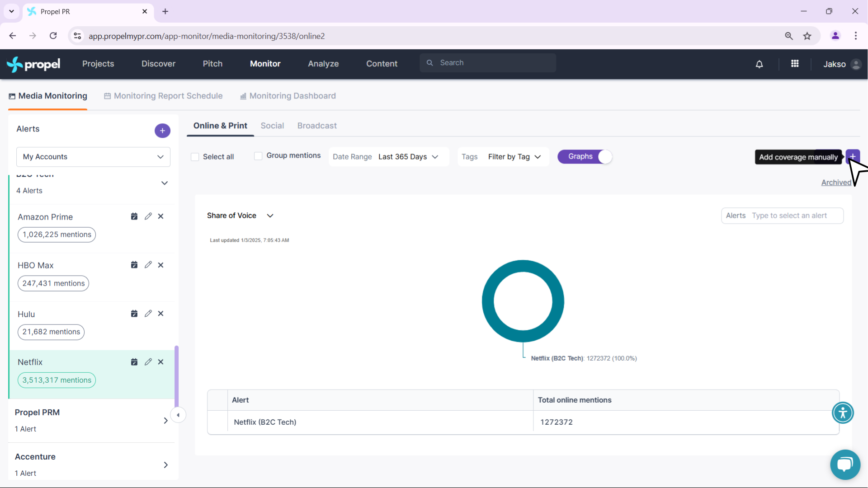The width and height of the screenshot is (868, 488).
Task: Open Netflix alert calendar icon
Action: click(x=134, y=362)
